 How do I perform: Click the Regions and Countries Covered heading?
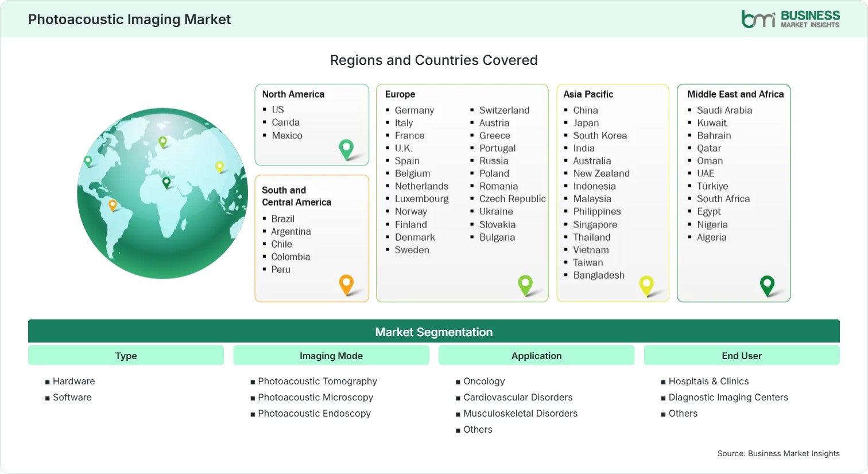pos(434,60)
